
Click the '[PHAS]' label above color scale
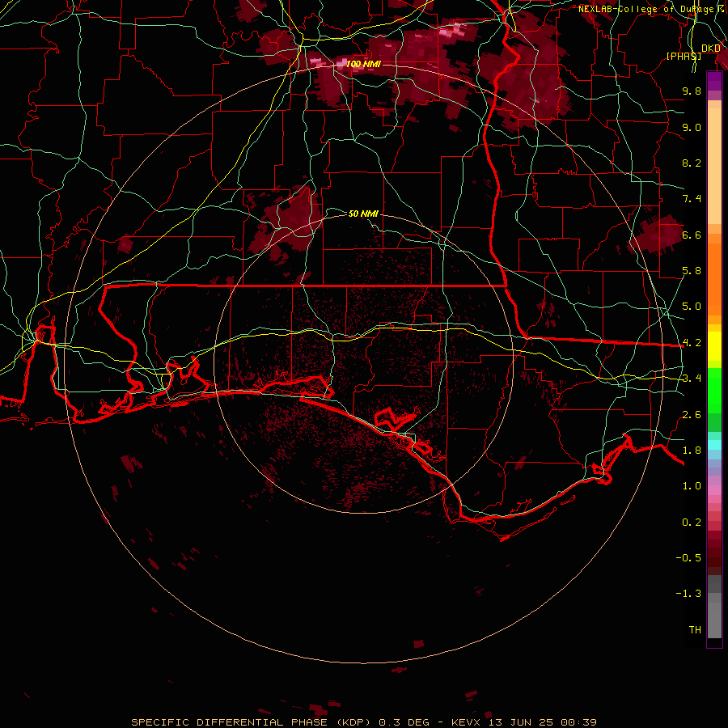(684, 56)
